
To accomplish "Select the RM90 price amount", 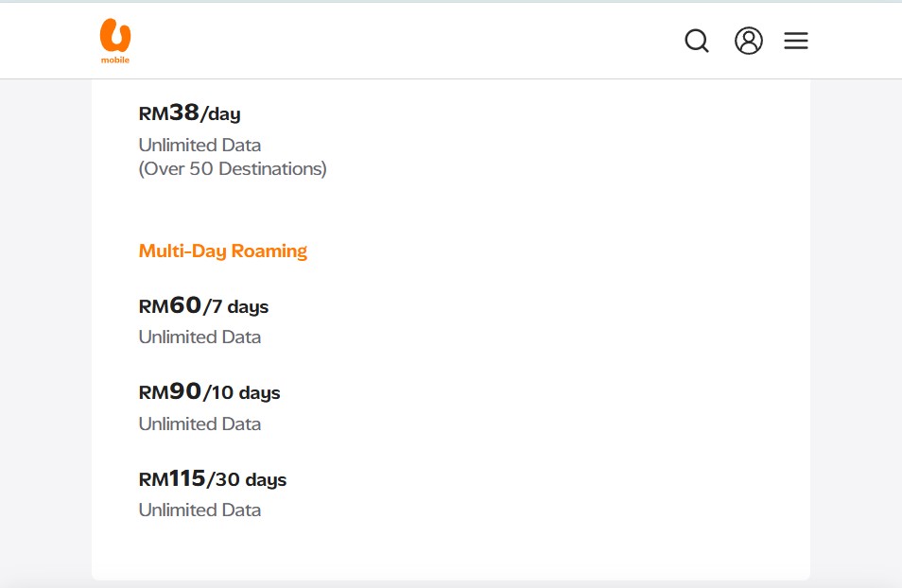I will click(170, 392).
